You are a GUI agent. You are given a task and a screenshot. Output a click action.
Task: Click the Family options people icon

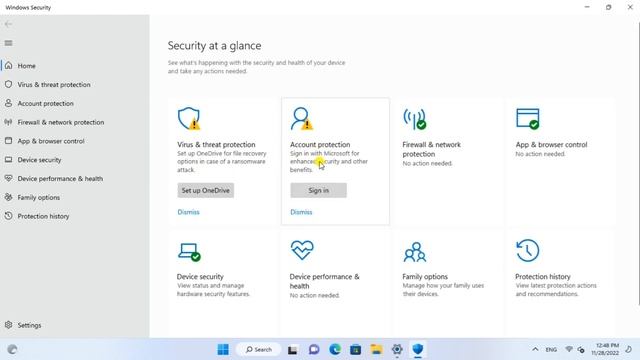pos(415,252)
